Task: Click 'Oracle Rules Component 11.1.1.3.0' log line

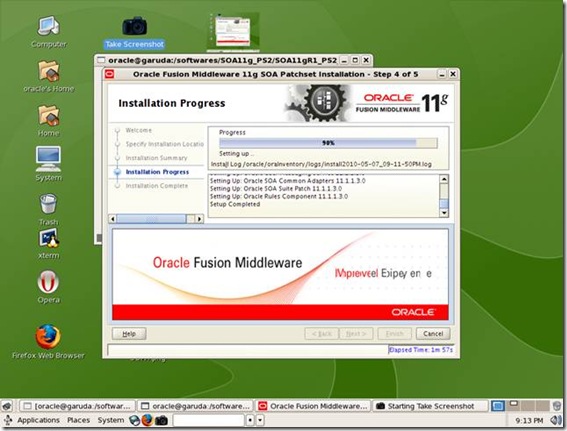Action: coord(279,196)
